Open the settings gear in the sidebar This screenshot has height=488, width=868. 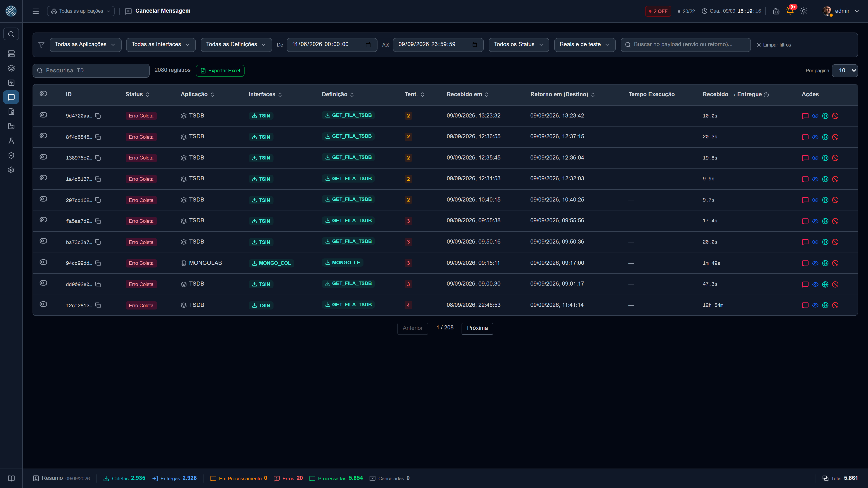(11, 170)
